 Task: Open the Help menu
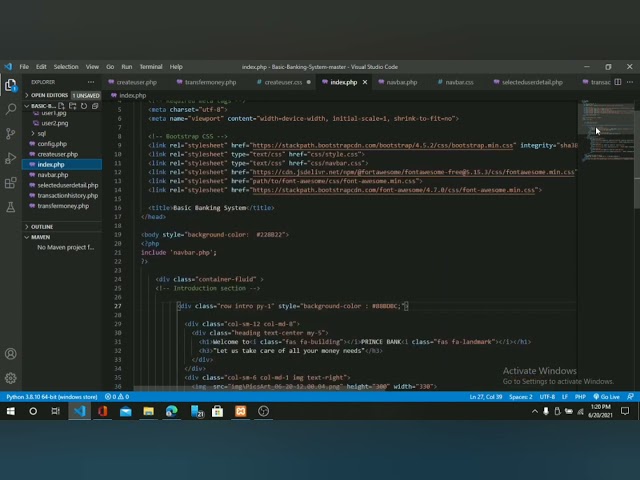(x=176, y=67)
